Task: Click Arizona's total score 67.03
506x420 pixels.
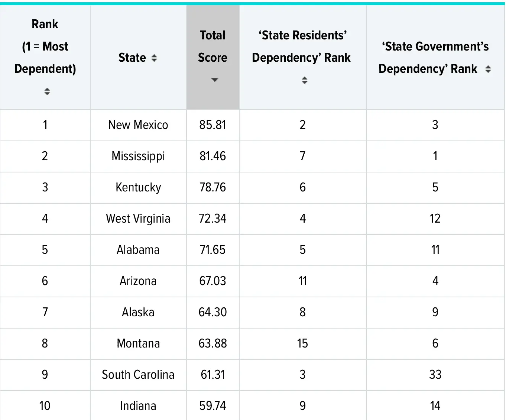Action: point(213,281)
